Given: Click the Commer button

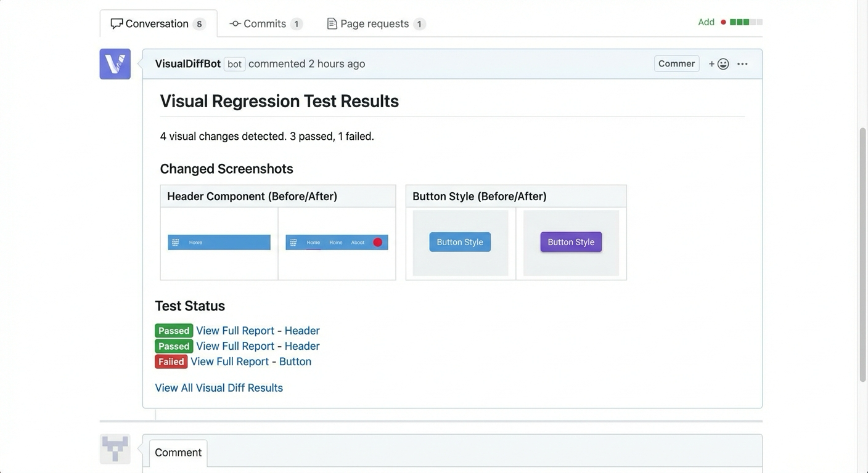Looking at the screenshot, I should 676,63.
